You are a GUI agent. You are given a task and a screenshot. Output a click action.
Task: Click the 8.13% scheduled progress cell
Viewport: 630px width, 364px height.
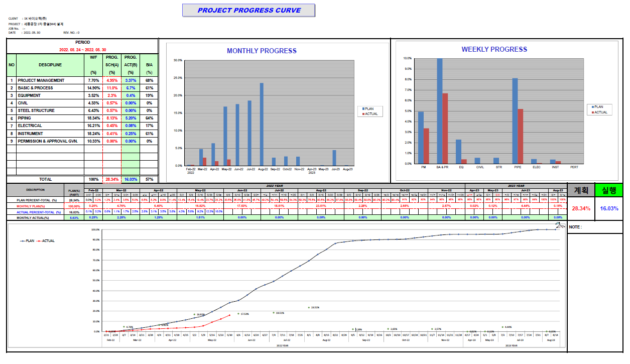[x=112, y=118]
